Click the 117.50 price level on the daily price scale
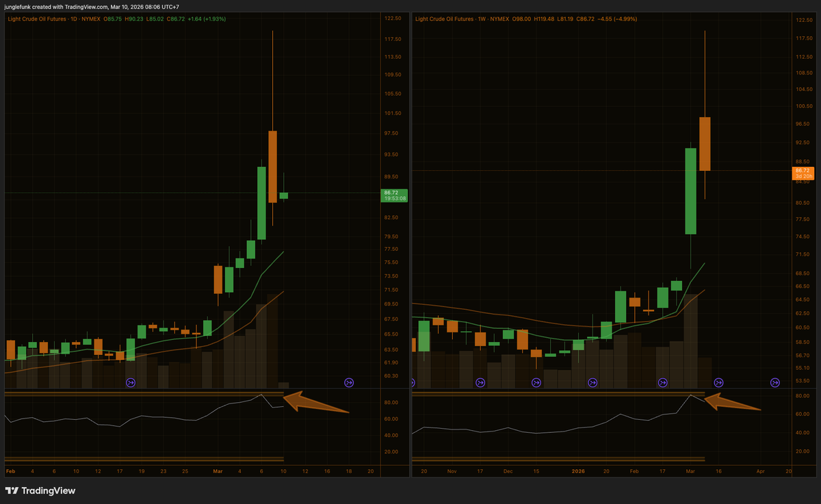 (394, 38)
